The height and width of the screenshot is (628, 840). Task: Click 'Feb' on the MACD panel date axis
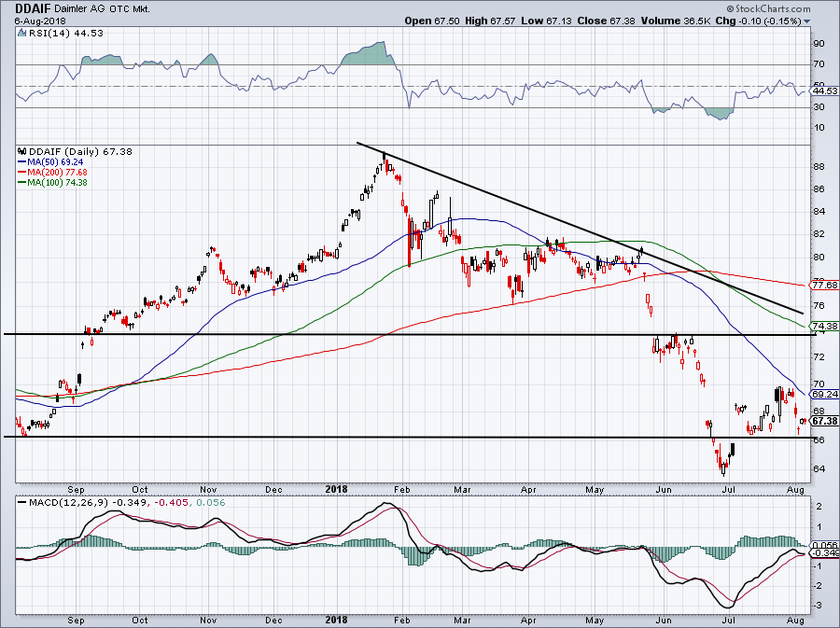coord(401,621)
